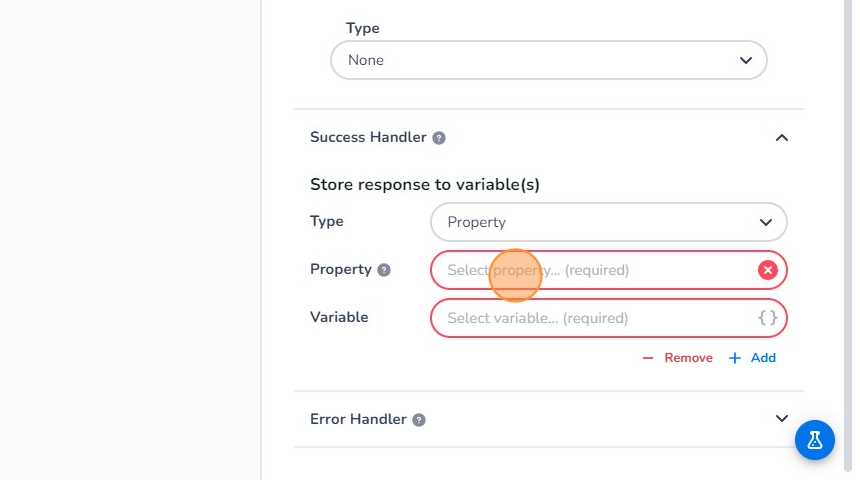The image size is (860, 480).
Task: Open the Type dropdown showing Property
Action: [x=608, y=222]
